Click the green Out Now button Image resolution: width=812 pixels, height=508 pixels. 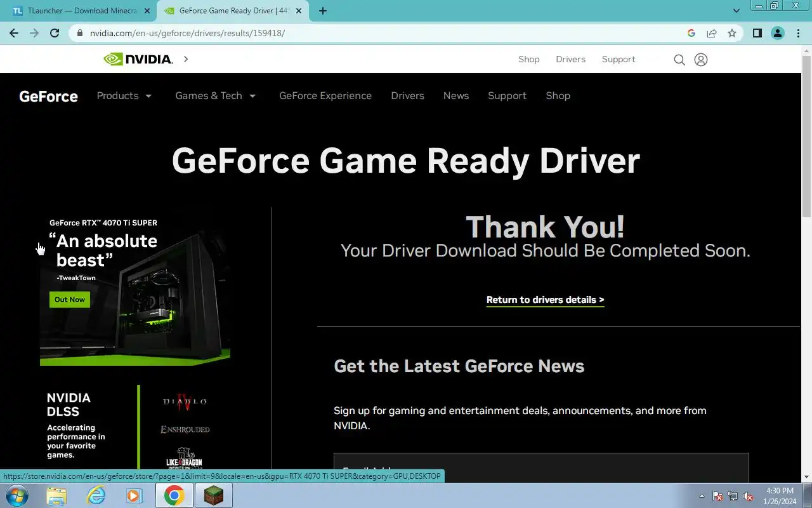tap(70, 300)
